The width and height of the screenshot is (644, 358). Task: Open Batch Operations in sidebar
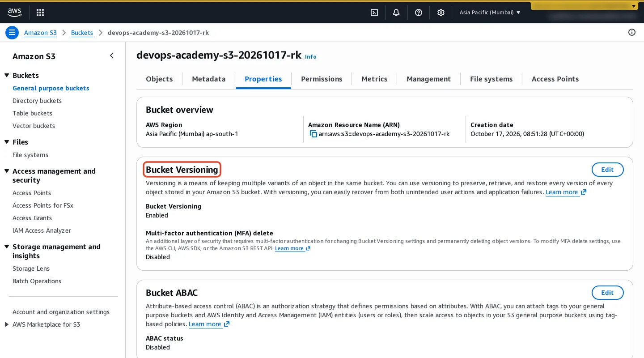[x=37, y=281]
